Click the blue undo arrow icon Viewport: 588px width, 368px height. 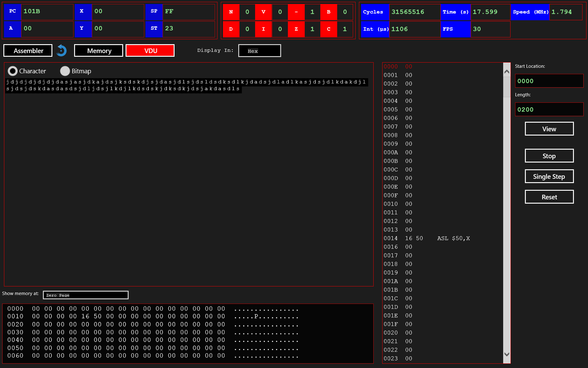point(62,51)
